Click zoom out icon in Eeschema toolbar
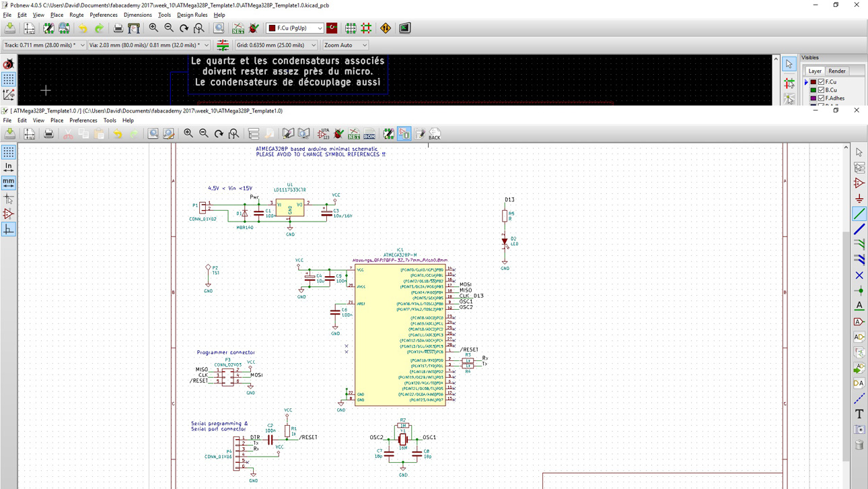 [x=203, y=134]
